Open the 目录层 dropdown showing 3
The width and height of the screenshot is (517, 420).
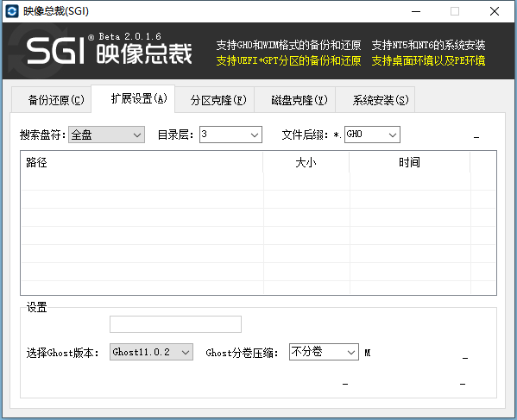pos(230,135)
